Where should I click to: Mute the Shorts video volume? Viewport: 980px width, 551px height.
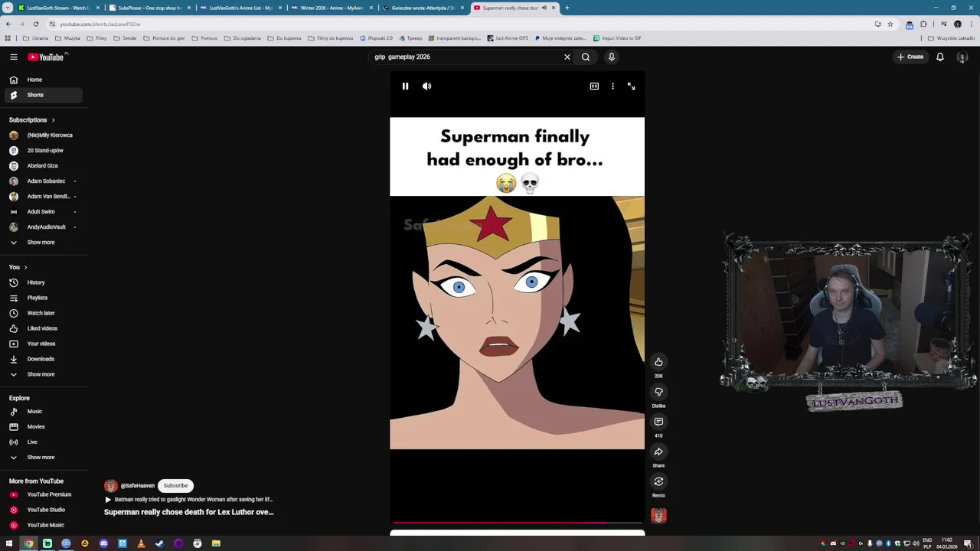tap(426, 86)
